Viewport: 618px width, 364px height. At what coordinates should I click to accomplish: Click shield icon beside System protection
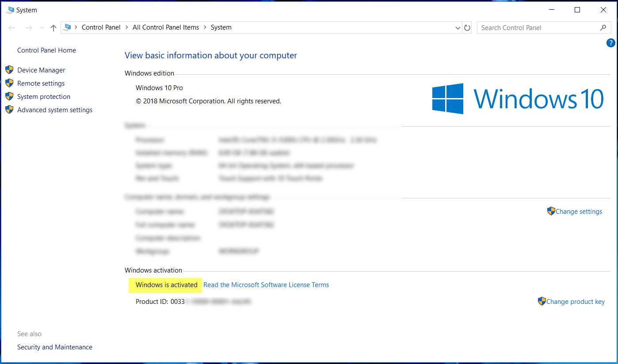(x=9, y=96)
